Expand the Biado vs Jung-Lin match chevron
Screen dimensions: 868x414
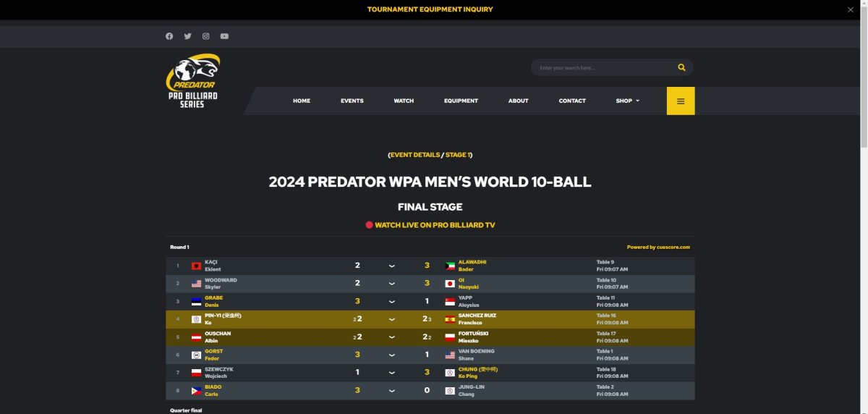[x=391, y=390]
